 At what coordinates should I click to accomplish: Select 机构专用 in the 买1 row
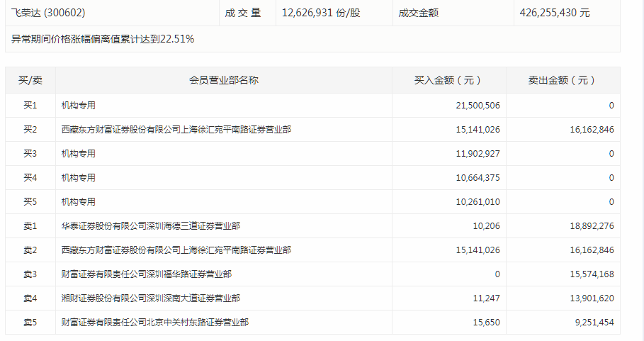(x=78, y=106)
